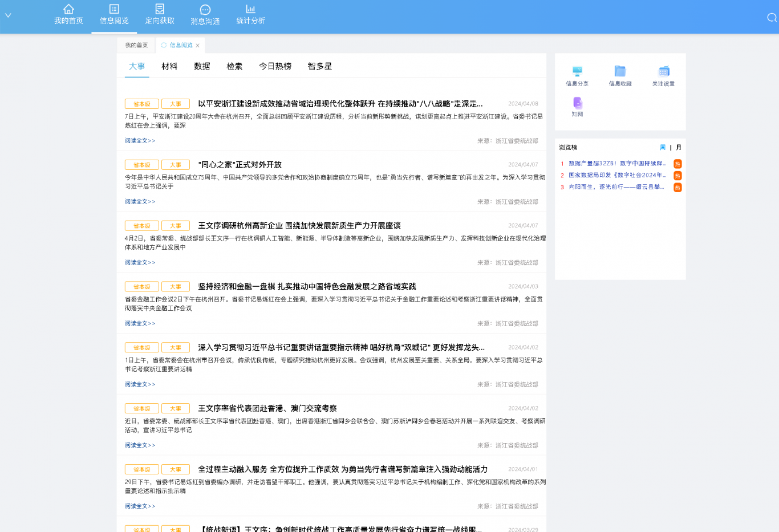
Task: Click 阅读全文 under 同心之家 article
Action: 140,202
